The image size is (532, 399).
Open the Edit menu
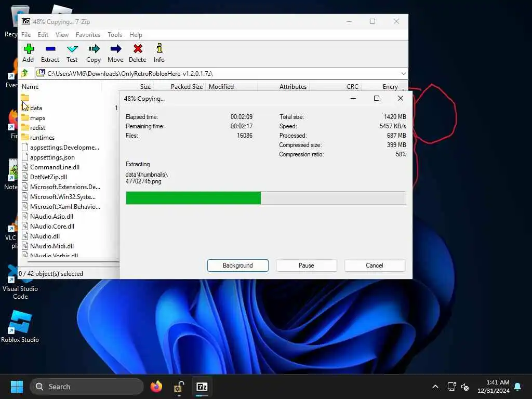[x=43, y=35]
